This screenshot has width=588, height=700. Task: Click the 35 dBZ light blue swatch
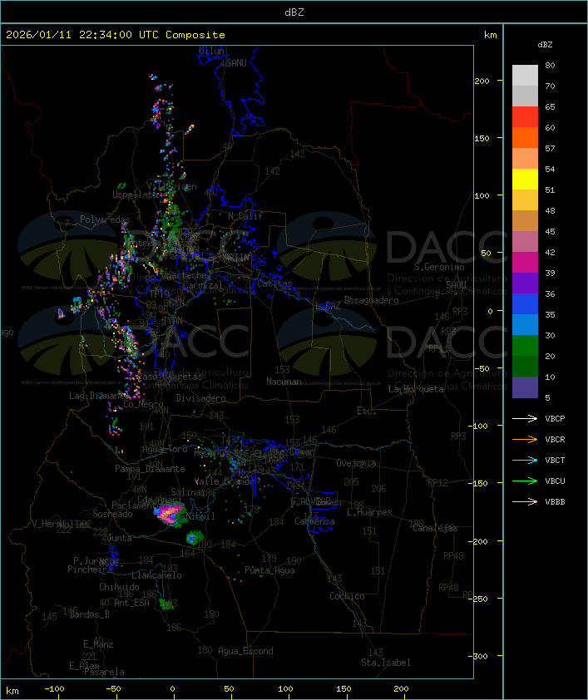click(525, 324)
